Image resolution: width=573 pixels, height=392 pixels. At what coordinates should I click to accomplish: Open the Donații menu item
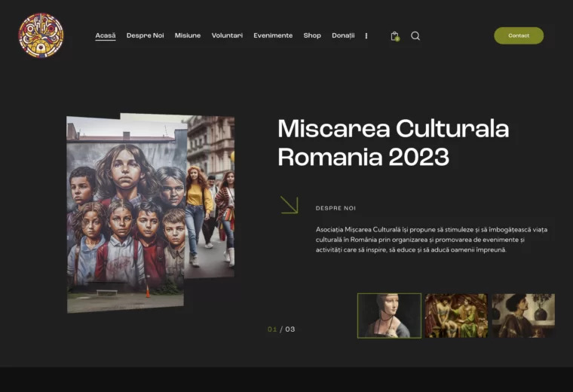coord(343,35)
